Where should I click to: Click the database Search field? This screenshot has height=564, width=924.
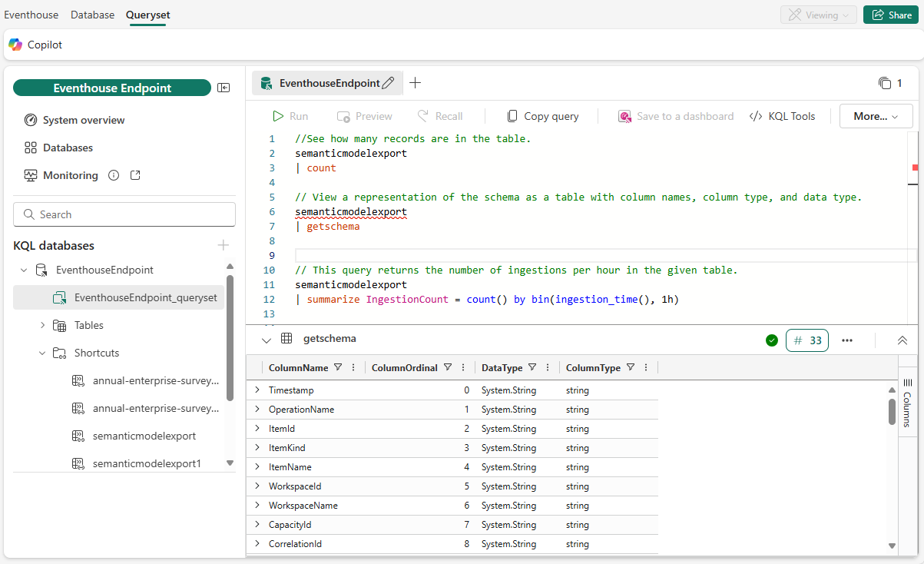point(124,214)
